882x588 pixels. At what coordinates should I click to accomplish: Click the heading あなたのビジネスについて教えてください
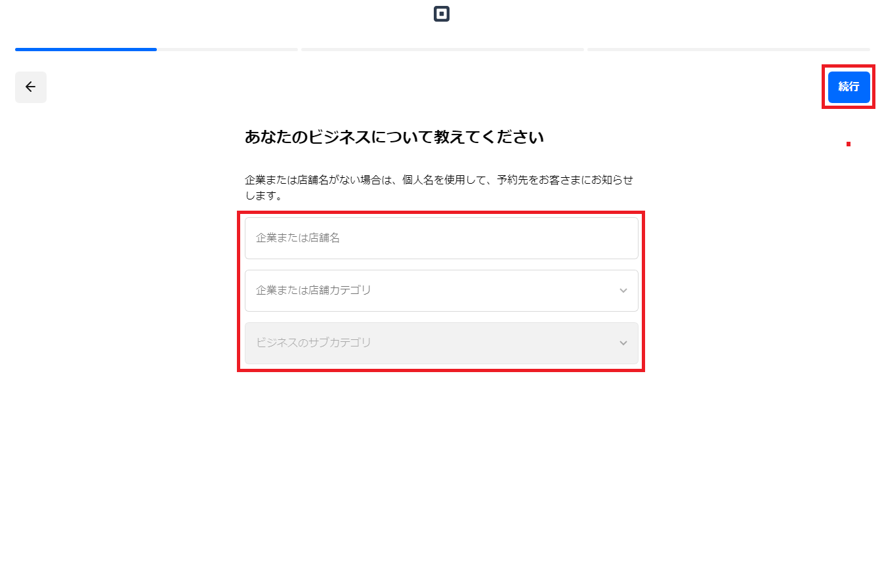pyautogui.click(x=394, y=138)
